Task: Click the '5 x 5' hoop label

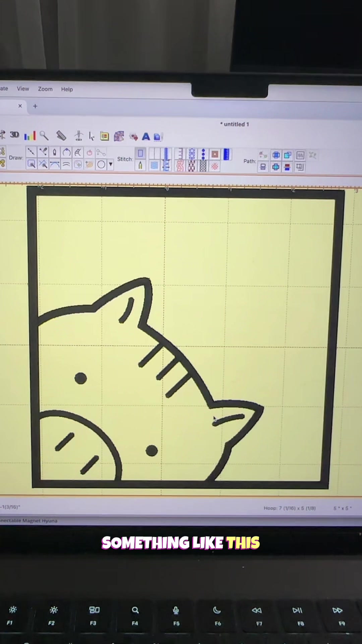Action: 342,508
